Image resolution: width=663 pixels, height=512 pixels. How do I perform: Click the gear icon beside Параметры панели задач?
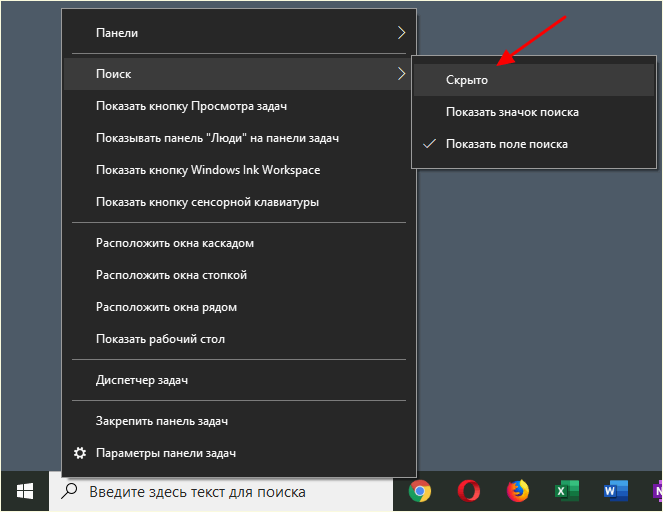(x=80, y=453)
